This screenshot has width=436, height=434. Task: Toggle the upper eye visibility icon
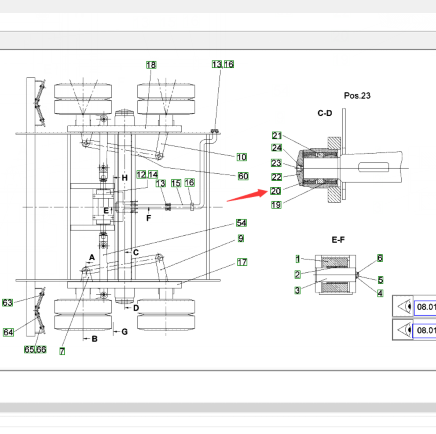coord(403,307)
